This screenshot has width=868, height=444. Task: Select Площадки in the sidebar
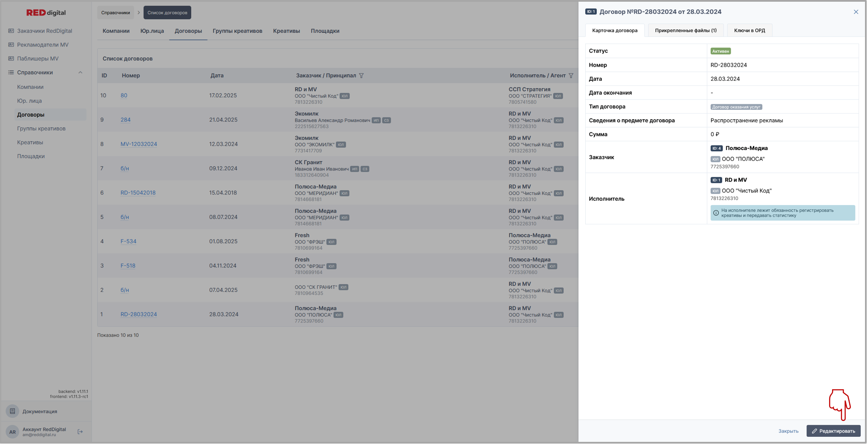pos(31,156)
